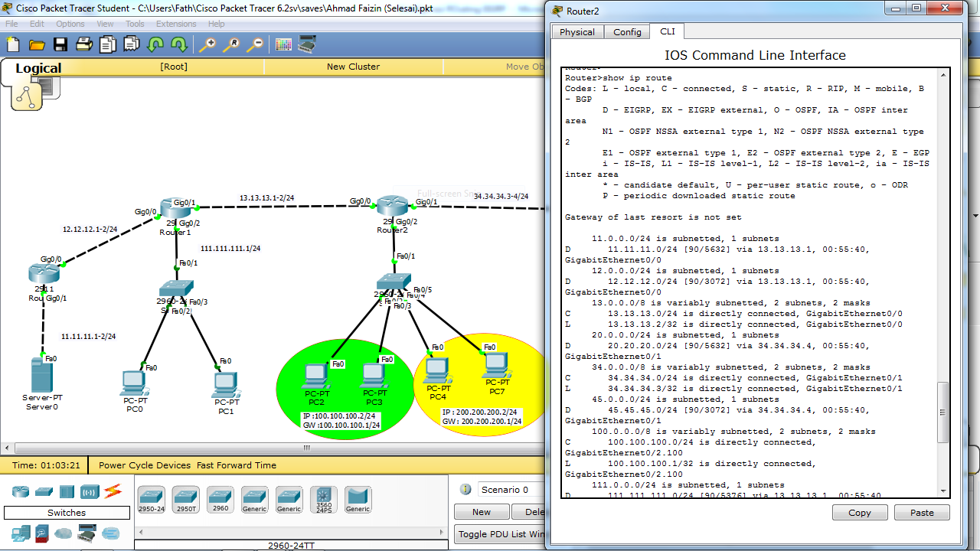Open the Tools menu
980x551 pixels.
pyautogui.click(x=135, y=24)
